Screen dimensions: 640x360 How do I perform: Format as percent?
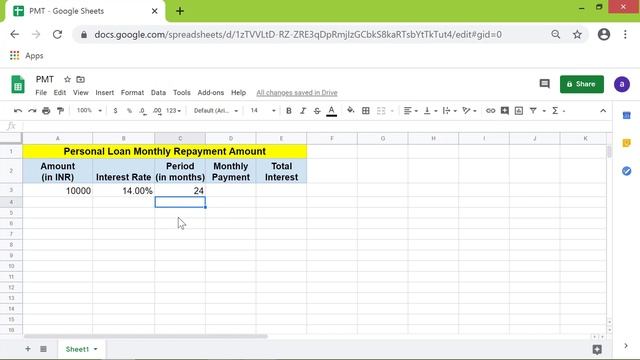pyautogui.click(x=129, y=111)
